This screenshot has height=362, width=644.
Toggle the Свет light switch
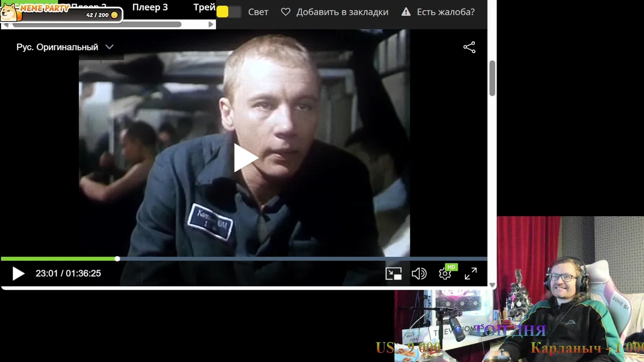click(x=228, y=12)
